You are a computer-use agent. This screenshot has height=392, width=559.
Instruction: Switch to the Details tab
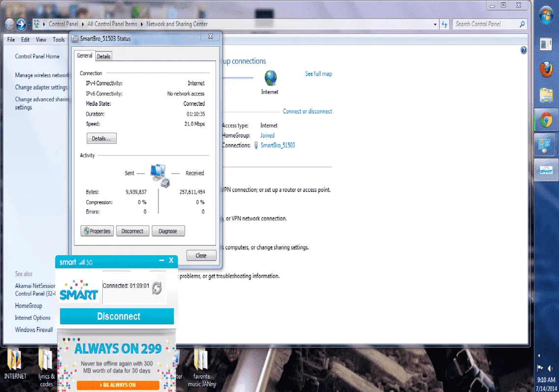104,56
